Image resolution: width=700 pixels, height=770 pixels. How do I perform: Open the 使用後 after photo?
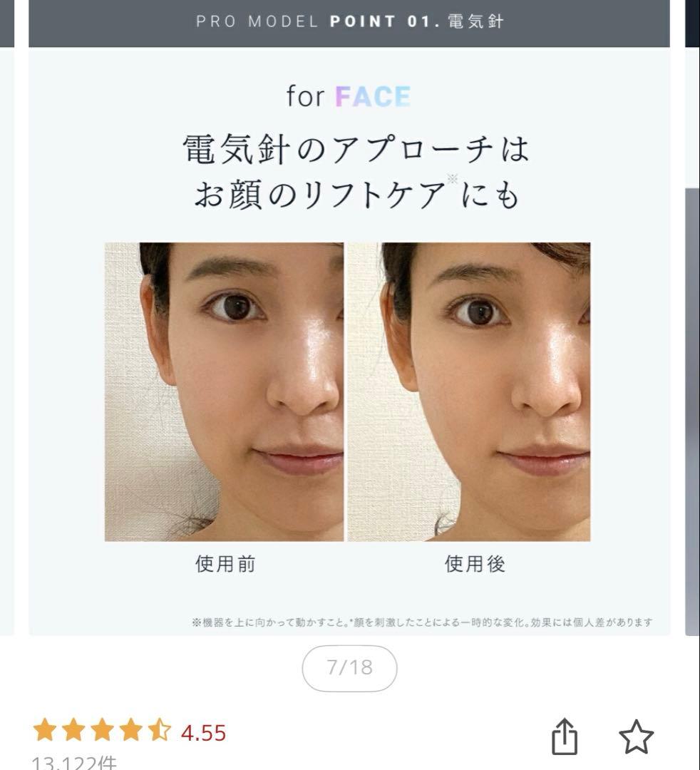[467, 392]
